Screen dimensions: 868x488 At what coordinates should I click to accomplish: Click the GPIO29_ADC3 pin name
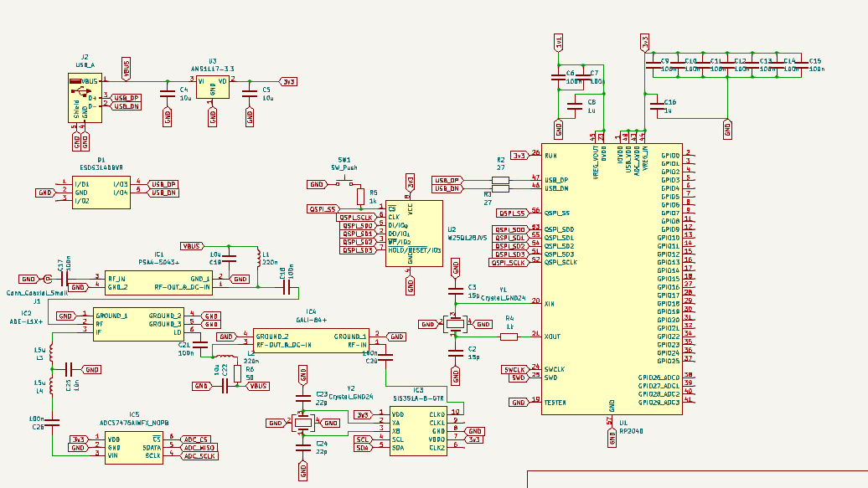(659, 403)
